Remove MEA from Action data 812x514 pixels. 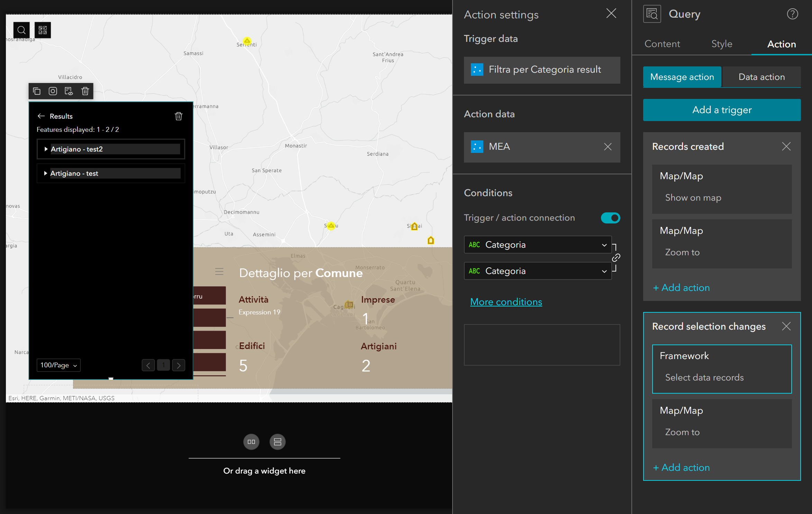608,147
